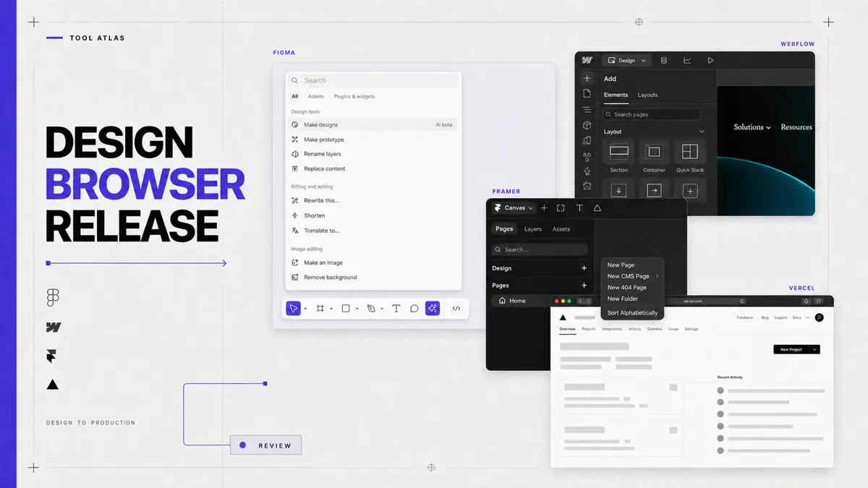Open the Actions sparkle tool in Figma
This screenshot has height=488, width=868.
(433, 309)
